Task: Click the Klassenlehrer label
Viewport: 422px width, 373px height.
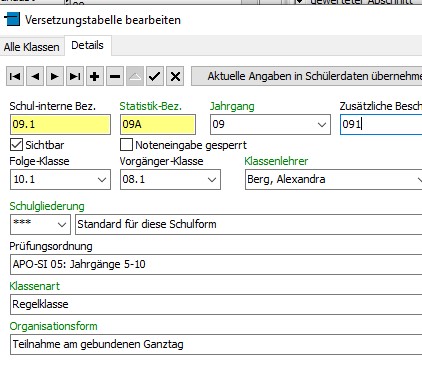Action: point(276,161)
